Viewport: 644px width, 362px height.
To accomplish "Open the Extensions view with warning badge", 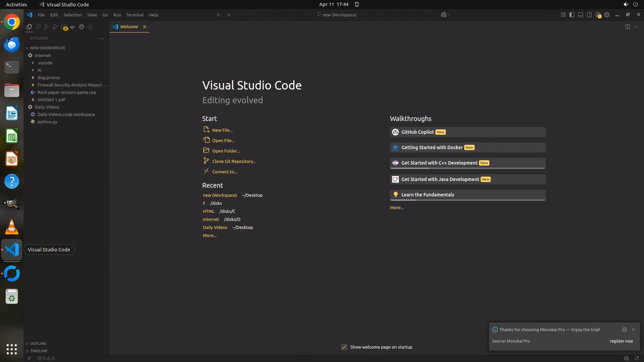I will (x=64, y=27).
